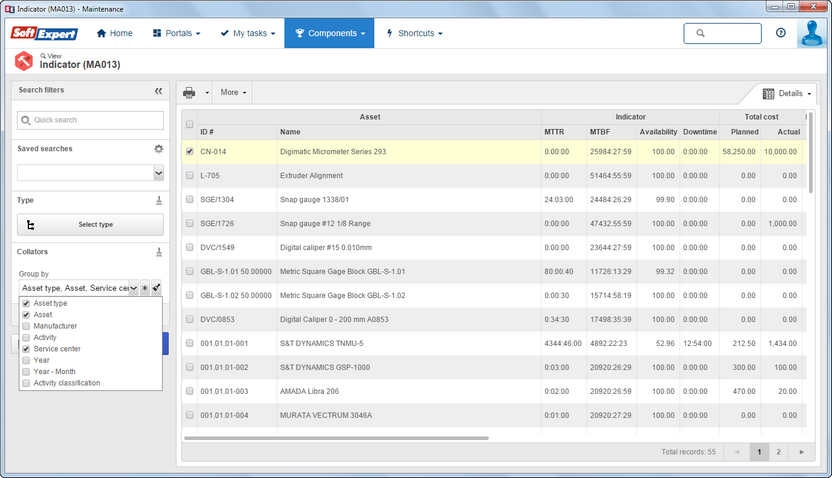
Task: Check the Year option
Action: (x=26, y=360)
